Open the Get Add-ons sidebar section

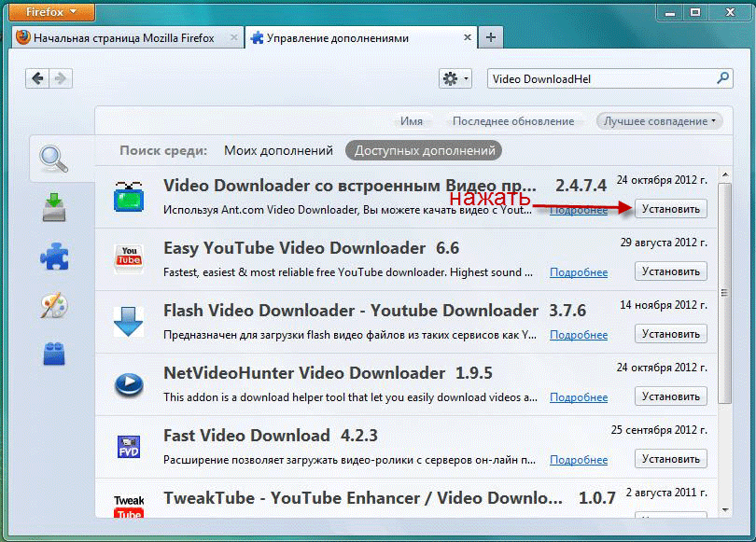[x=54, y=207]
